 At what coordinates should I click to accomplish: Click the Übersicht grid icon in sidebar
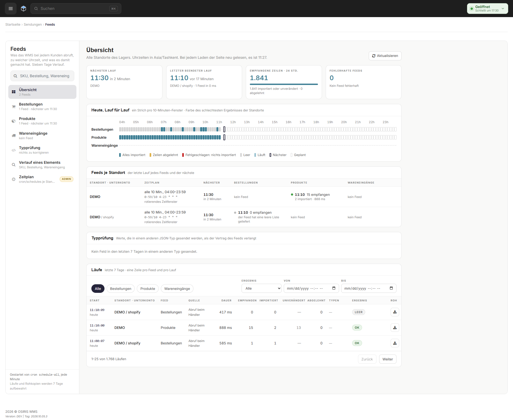point(14,92)
